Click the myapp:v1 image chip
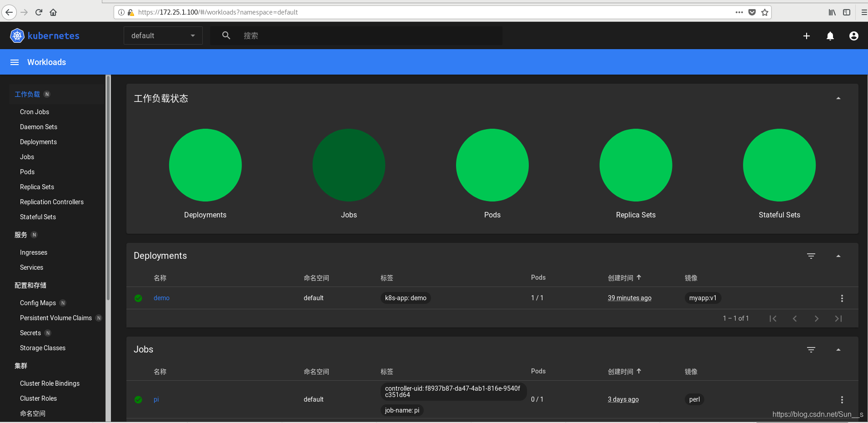 702,298
